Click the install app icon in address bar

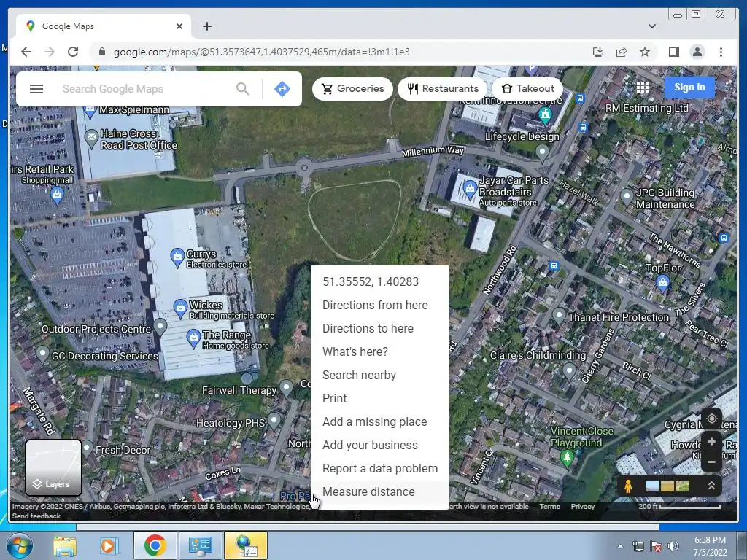[598, 52]
